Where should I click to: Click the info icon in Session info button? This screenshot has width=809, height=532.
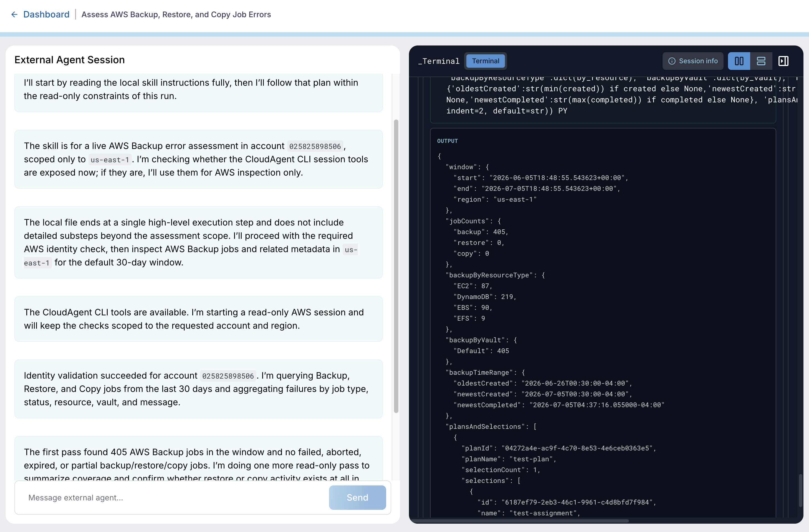[x=672, y=61]
